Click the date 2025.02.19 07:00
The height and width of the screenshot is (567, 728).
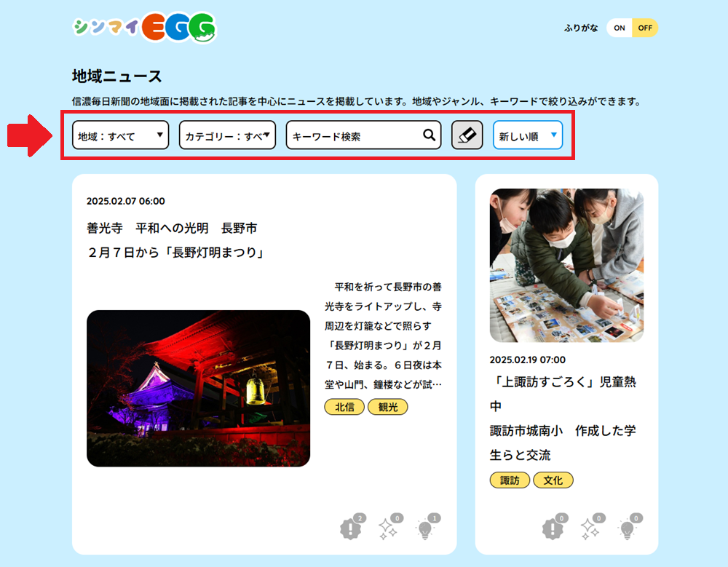527,360
